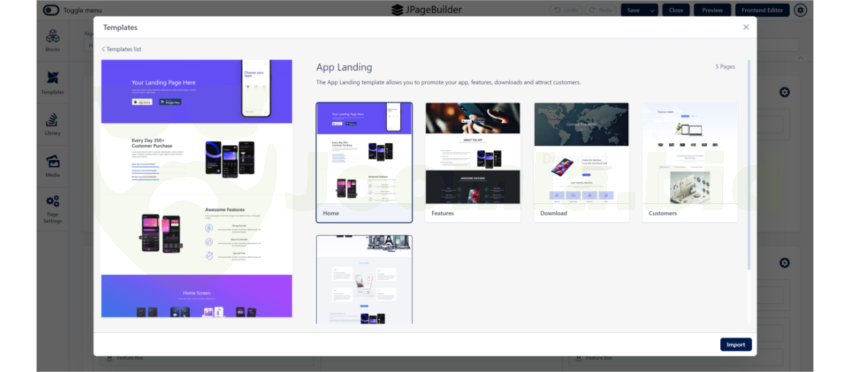The image size is (850, 372).
Task: Select the Features page template
Action: tap(473, 162)
